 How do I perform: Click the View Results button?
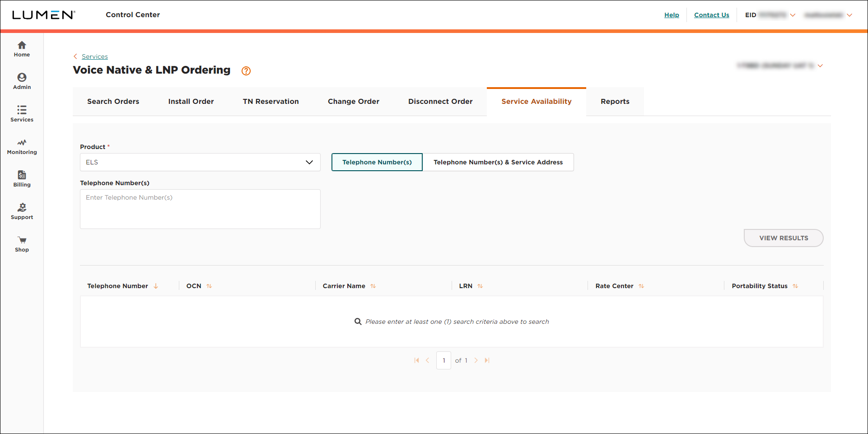784,238
